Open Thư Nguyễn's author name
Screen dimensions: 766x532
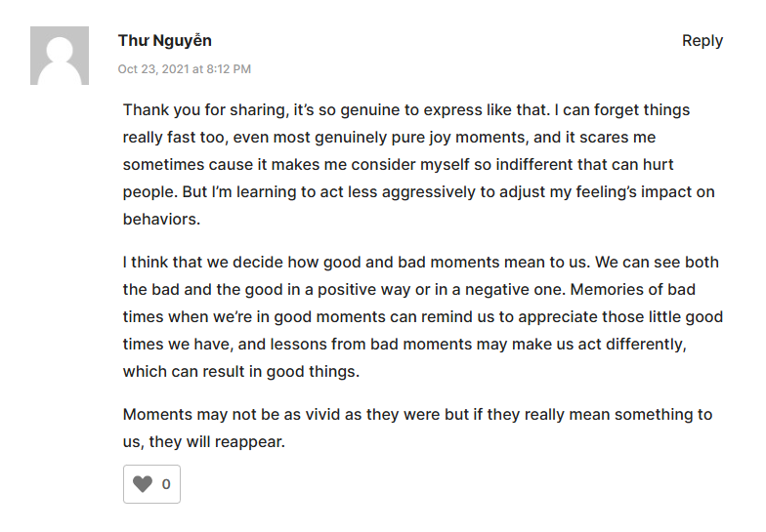(x=164, y=40)
